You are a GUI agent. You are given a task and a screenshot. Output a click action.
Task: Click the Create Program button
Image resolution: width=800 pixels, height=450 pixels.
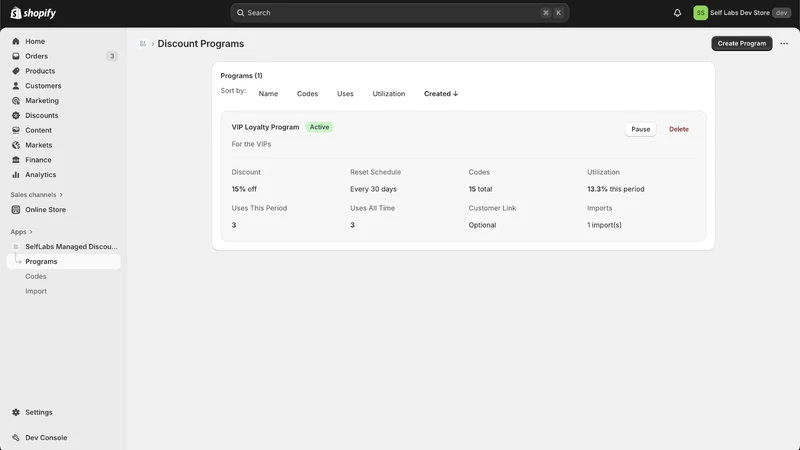pos(741,43)
